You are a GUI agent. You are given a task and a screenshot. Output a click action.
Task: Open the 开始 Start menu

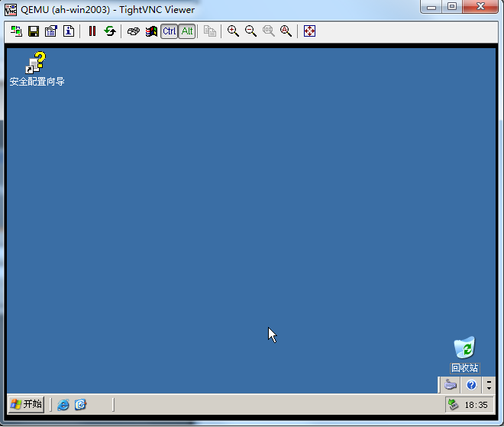[26, 404]
